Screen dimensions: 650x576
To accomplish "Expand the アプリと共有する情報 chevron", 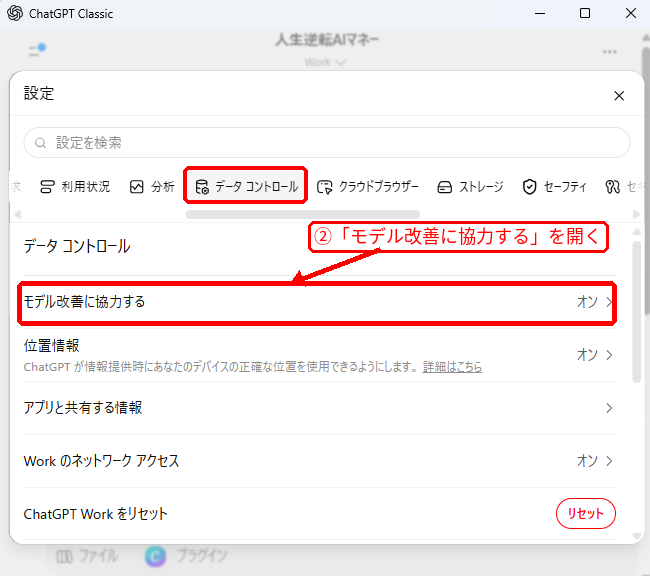I will point(609,408).
